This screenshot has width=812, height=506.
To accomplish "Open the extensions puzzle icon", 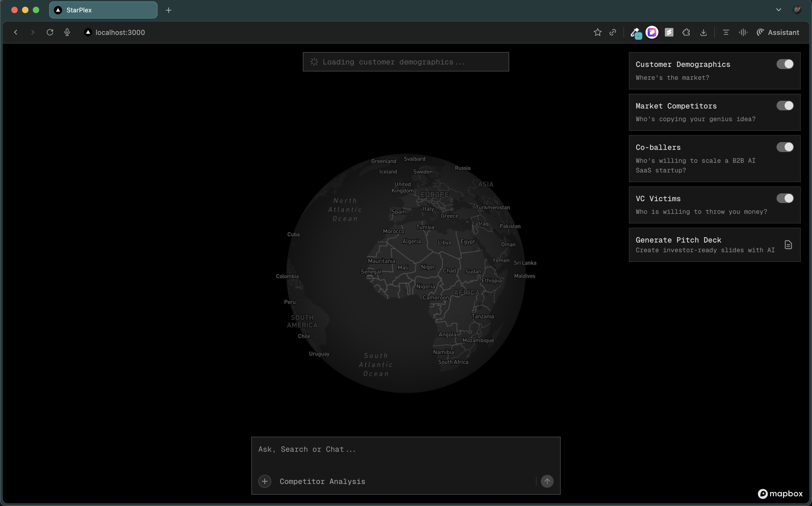I will [x=686, y=32].
